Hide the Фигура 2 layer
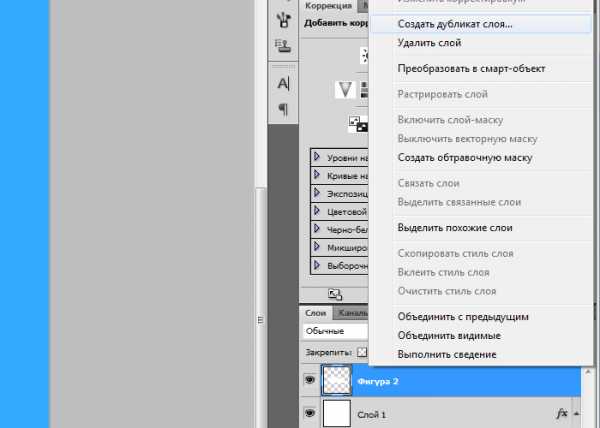 pyautogui.click(x=310, y=381)
